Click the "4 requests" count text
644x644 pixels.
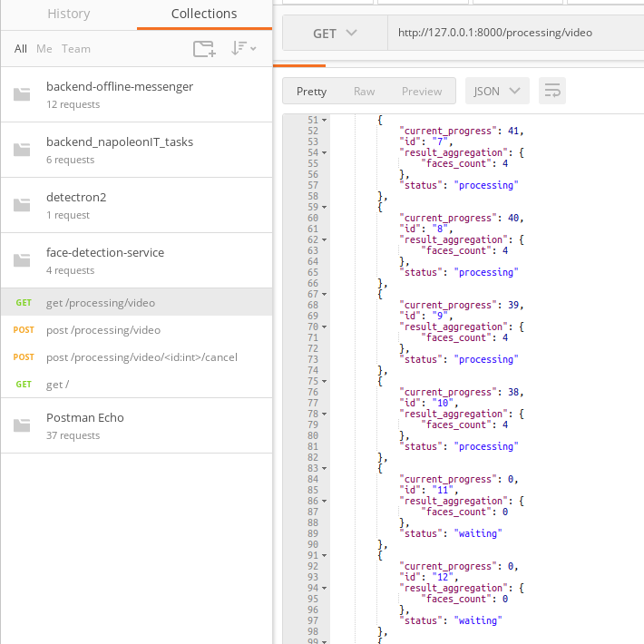click(x=70, y=270)
